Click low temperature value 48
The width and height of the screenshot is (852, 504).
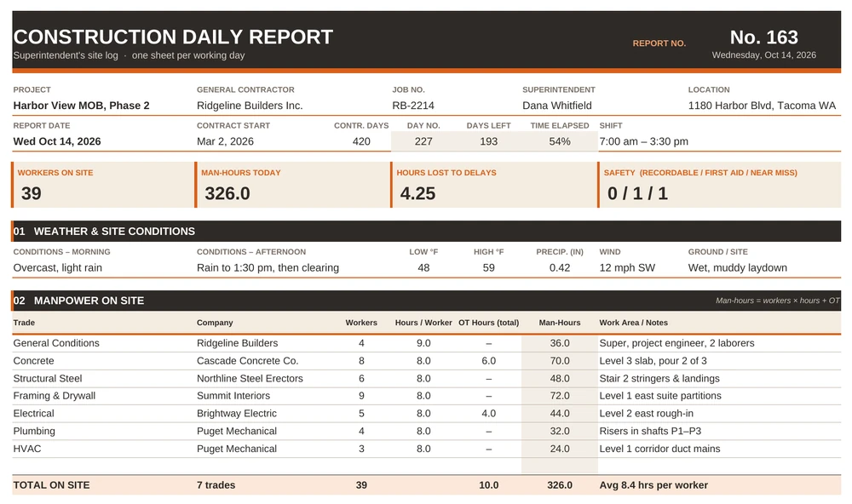[423, 267]
